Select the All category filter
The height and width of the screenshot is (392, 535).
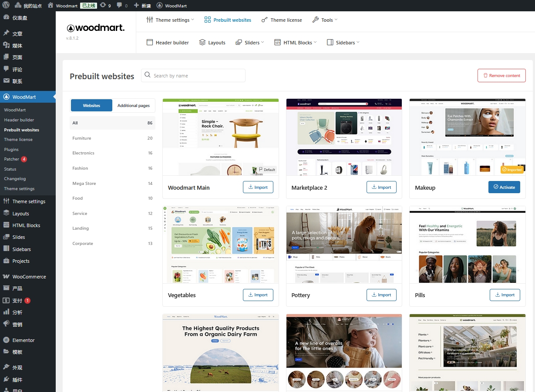112,123
